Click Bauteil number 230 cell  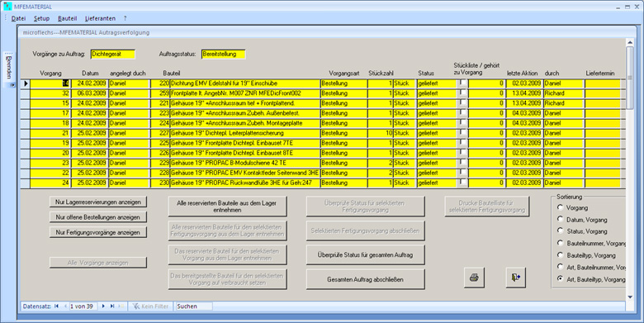coord(160,183)
